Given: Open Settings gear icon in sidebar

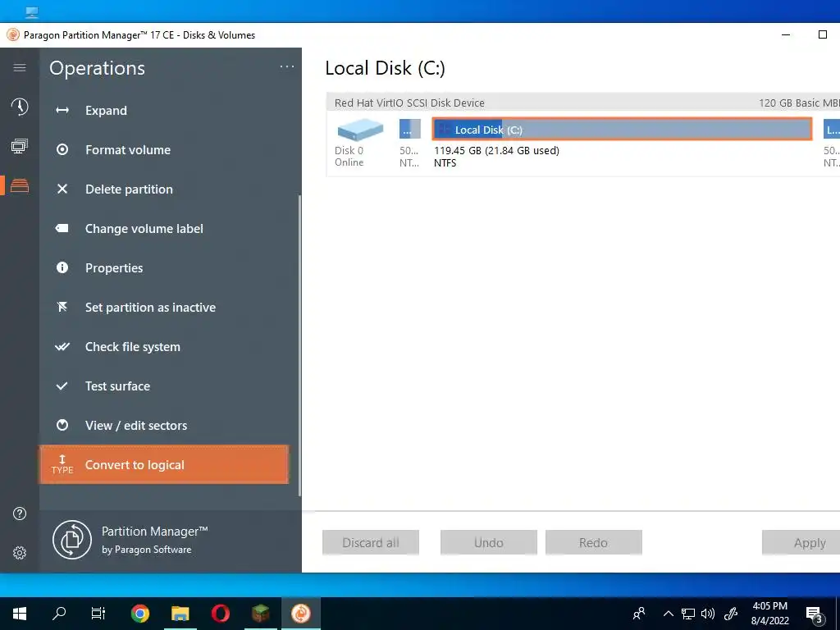Looking at the screenshot, I should tap(20, 553).
